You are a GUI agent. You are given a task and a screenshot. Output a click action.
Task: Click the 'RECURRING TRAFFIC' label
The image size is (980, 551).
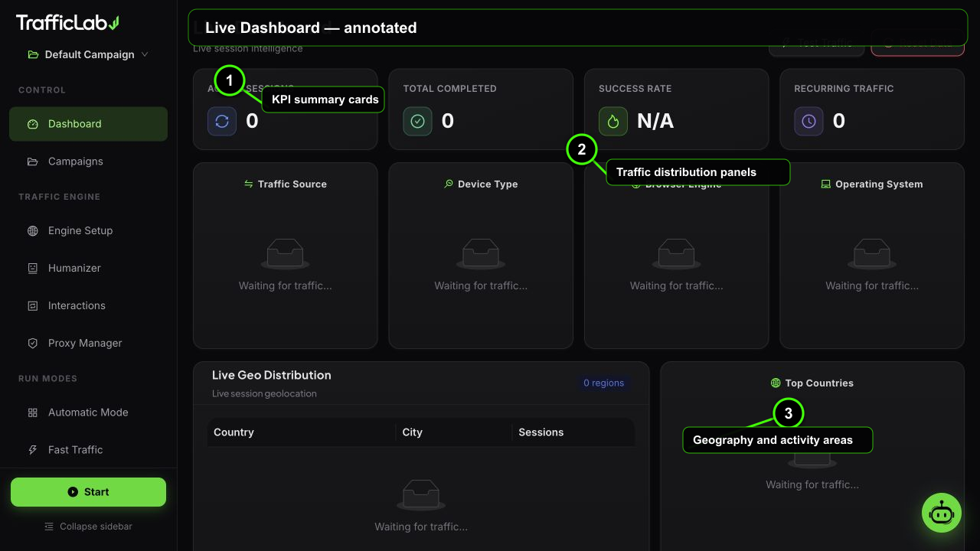(x=844, y=89)
